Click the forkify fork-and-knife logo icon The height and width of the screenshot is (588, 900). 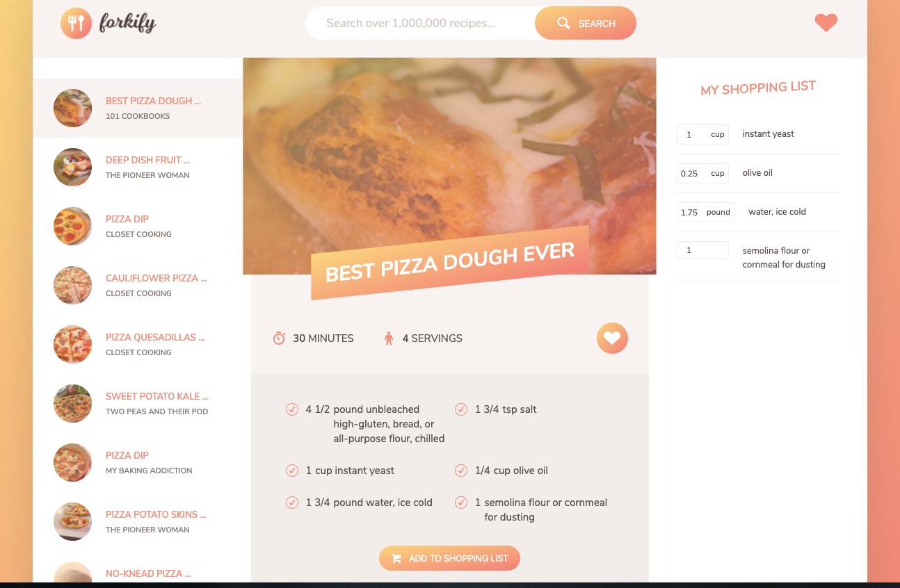tap(76, 23)
